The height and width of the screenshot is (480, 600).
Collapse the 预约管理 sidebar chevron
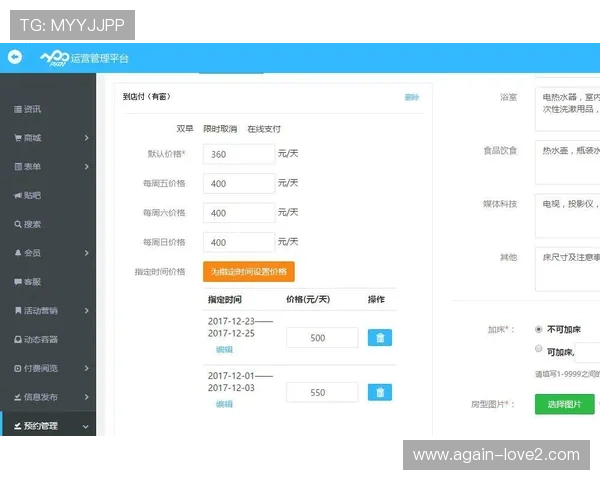[x=86, y=426]
